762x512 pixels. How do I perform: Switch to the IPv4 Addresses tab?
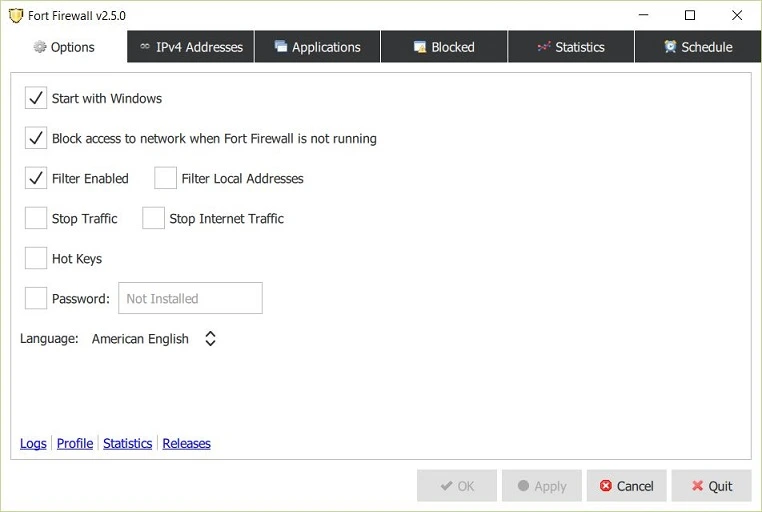click(190, 47)
